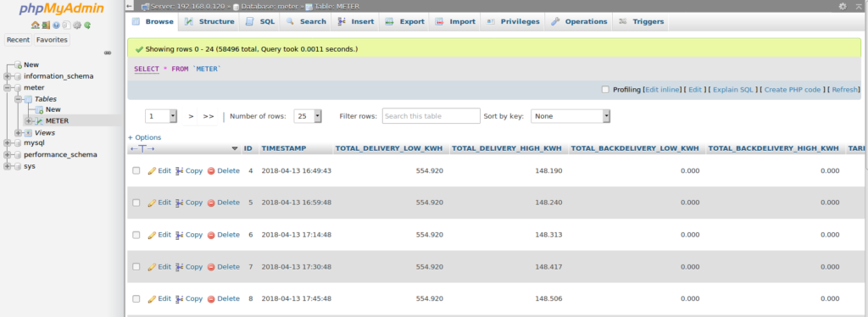The height and width of the screenshot is (317, 868).
Task: Click the Explain SQL link
Action: tap(733, 90)
